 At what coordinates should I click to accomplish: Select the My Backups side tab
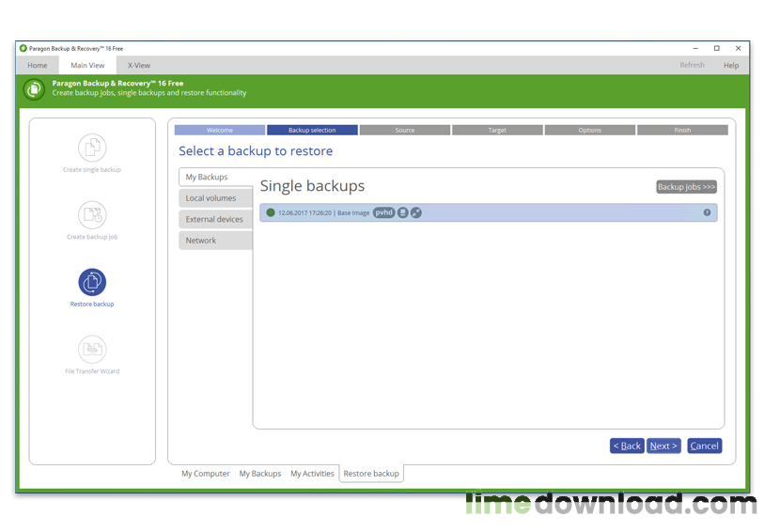click(x=216, y=178)
